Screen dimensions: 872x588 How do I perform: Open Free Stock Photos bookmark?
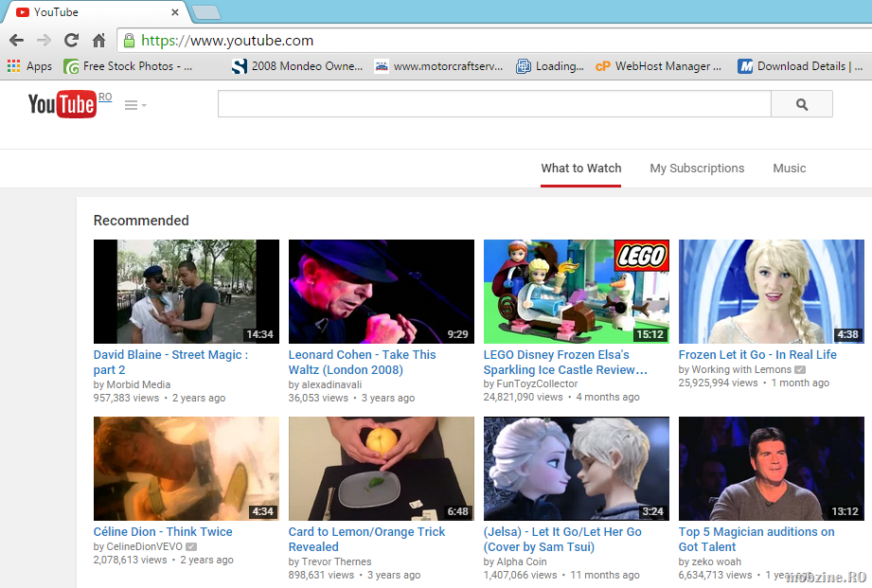pyautogui.click(x=129, y=66)
